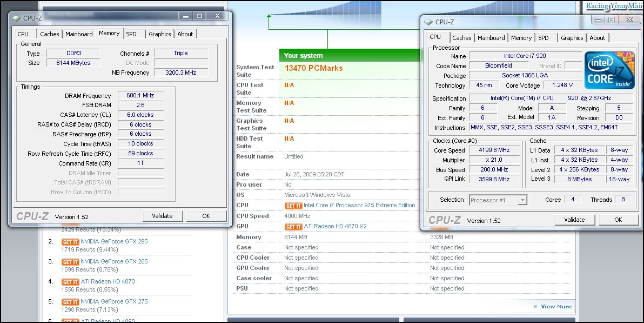Switch to Memory tab in right CPU-Z window
This screenshot has height=323, width=644.
521,38
